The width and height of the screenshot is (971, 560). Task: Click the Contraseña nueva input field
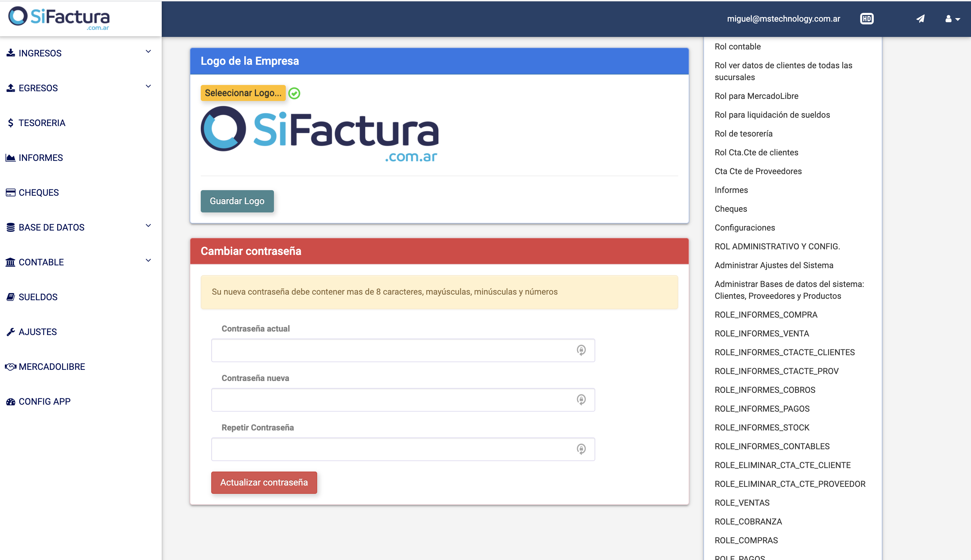(403, 399)
